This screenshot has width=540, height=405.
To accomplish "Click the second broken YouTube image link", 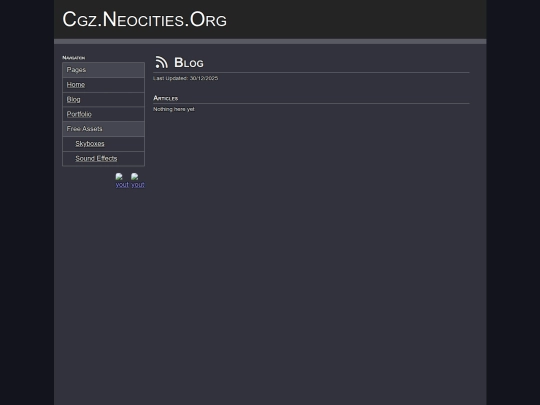I will (138, 181).
